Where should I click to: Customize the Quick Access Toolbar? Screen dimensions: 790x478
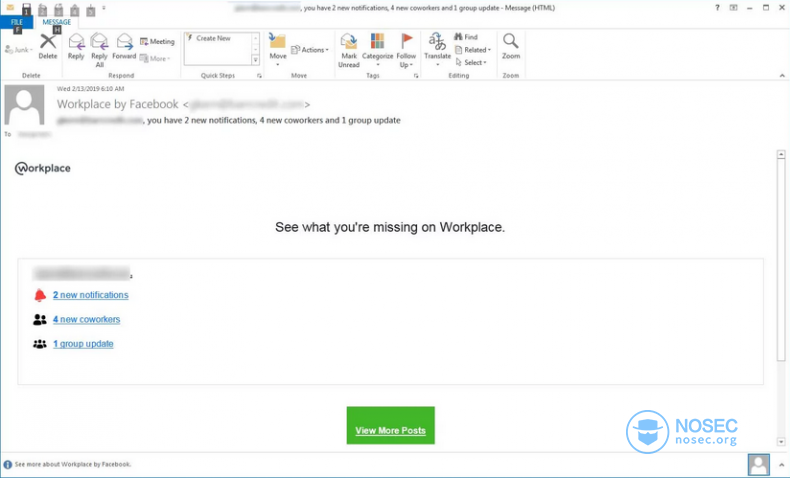click(104, 8)
